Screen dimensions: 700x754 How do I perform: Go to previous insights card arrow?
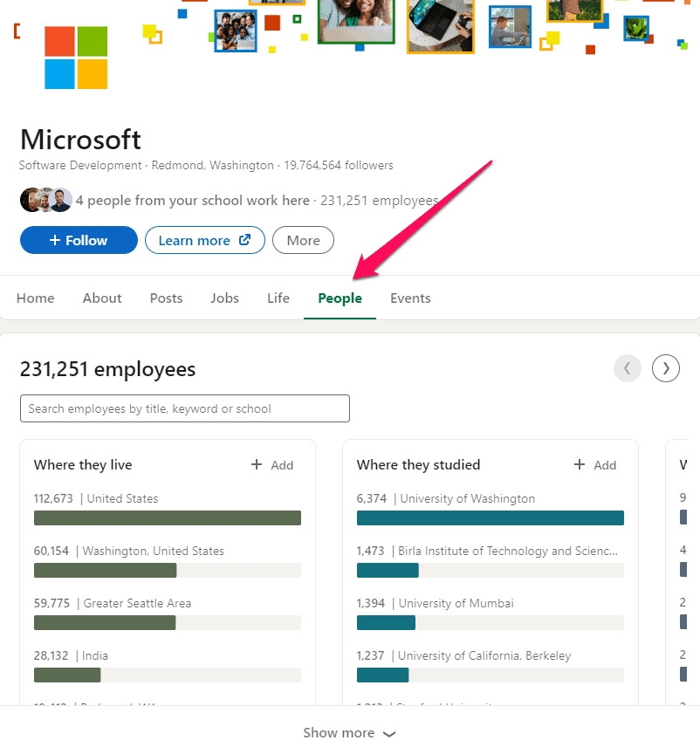[x=628, y=368]
